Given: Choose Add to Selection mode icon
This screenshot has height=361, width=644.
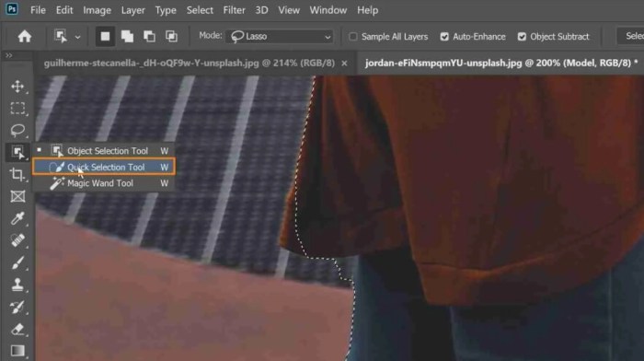Looking at the screenshot, I should tap(127, 37).
